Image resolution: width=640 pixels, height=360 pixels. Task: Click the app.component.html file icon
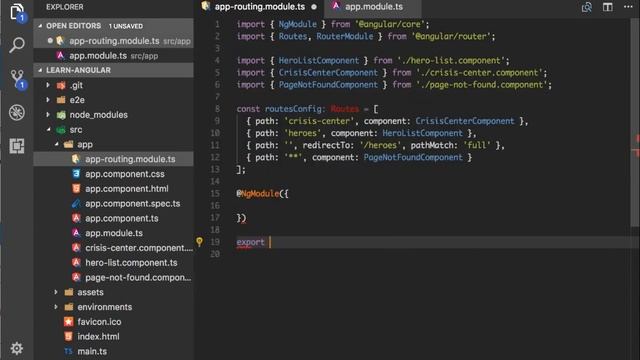[x=76, y=188]
